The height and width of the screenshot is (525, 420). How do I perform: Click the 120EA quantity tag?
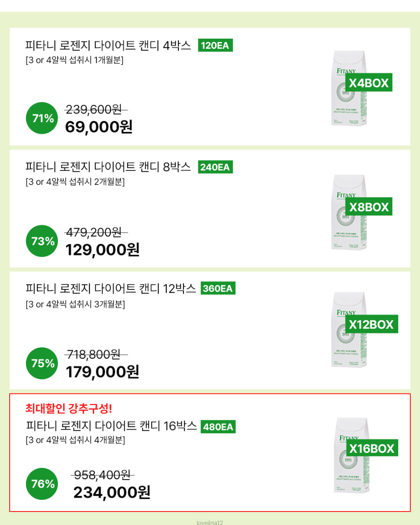tap(215, 45)
